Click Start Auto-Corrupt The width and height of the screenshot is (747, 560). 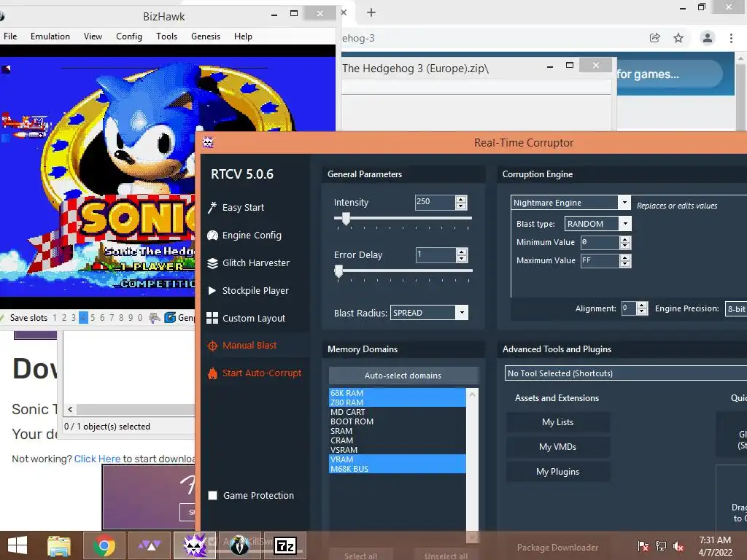[255, 373]
